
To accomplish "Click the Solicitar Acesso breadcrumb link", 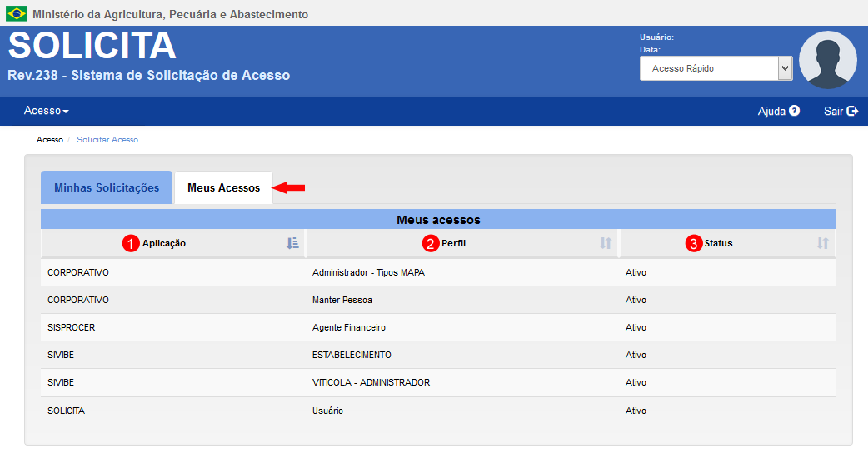I will (x=107, y=140).
